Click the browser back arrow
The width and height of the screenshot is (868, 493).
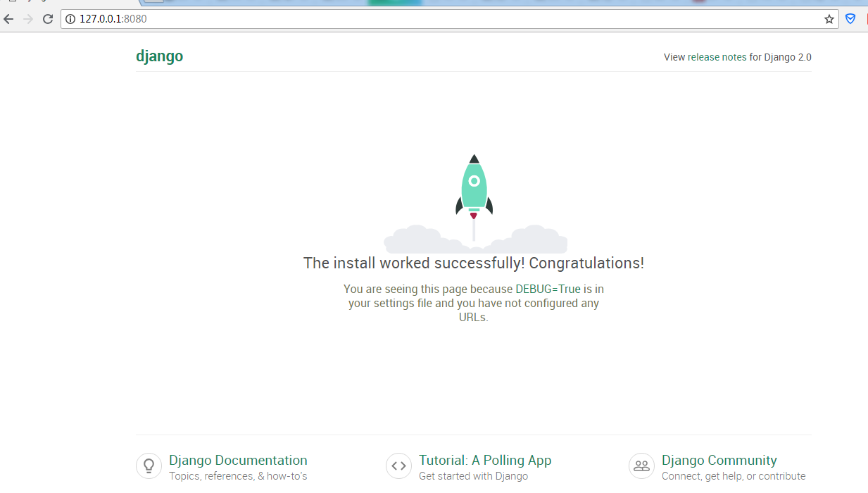click(8, 19)
